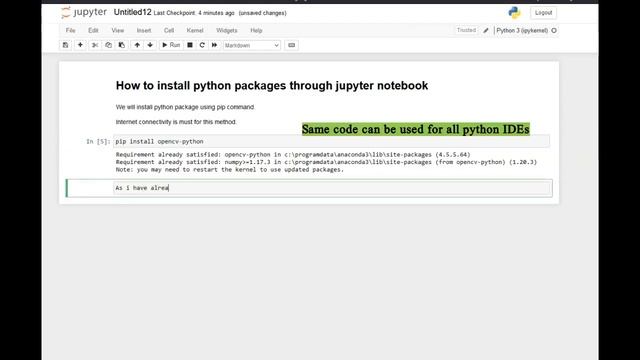Viewport: 640px width, 360px height.
Task: Open the File menu
Action: pos(71,31)
